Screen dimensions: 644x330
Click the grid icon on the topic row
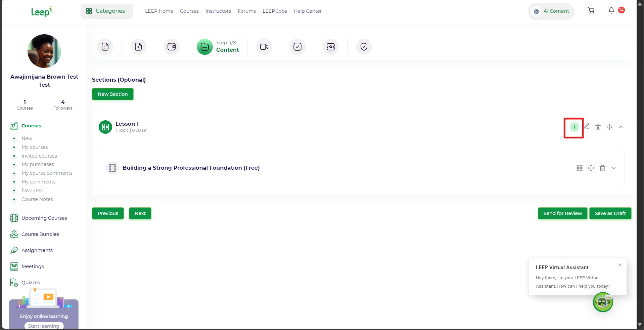click(580, 168)
